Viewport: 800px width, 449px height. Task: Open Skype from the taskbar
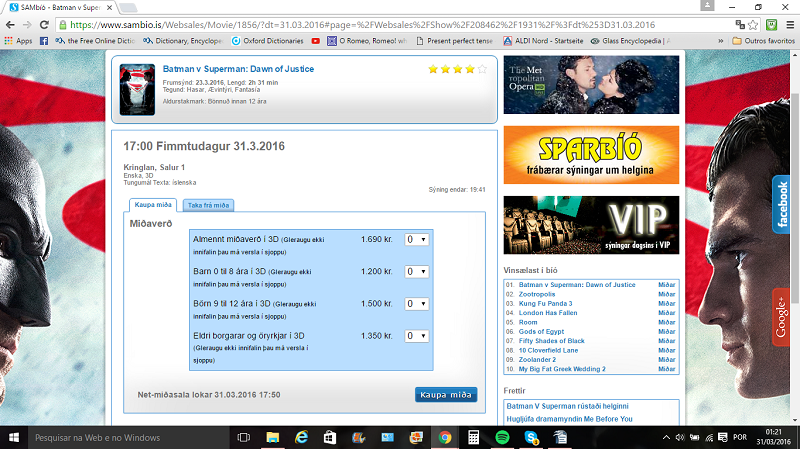point(531,438)
